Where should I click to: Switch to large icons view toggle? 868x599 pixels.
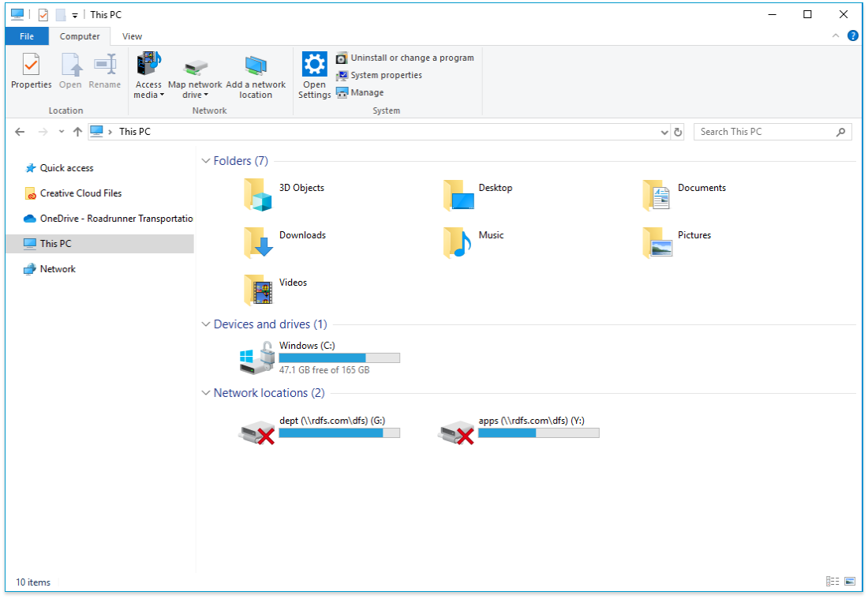[850, 582]
